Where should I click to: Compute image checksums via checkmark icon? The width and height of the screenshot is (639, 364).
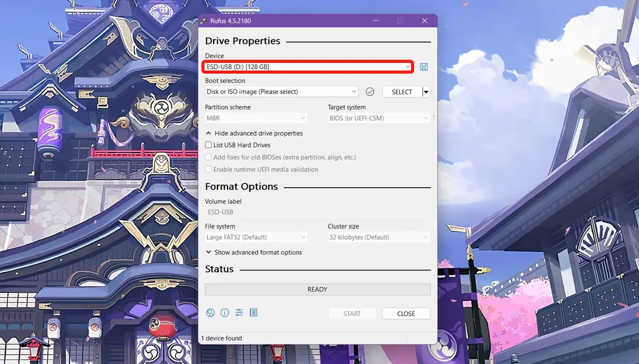[370, 92]
